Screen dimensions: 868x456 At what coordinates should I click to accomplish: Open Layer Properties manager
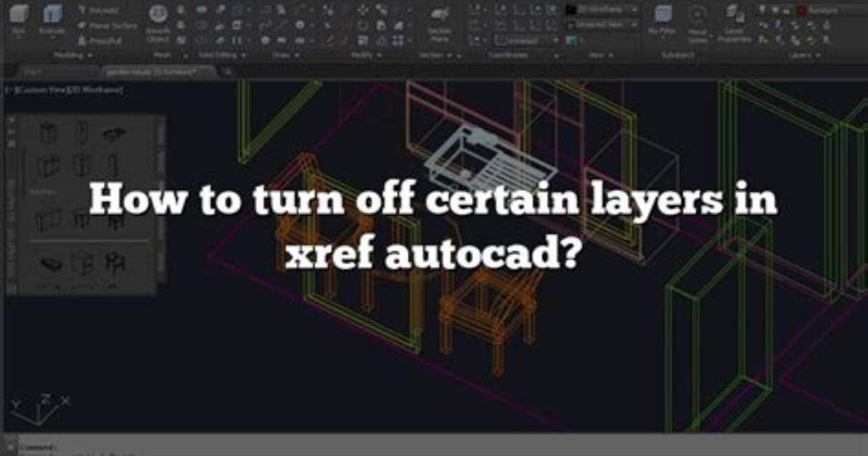coord(734,24)
